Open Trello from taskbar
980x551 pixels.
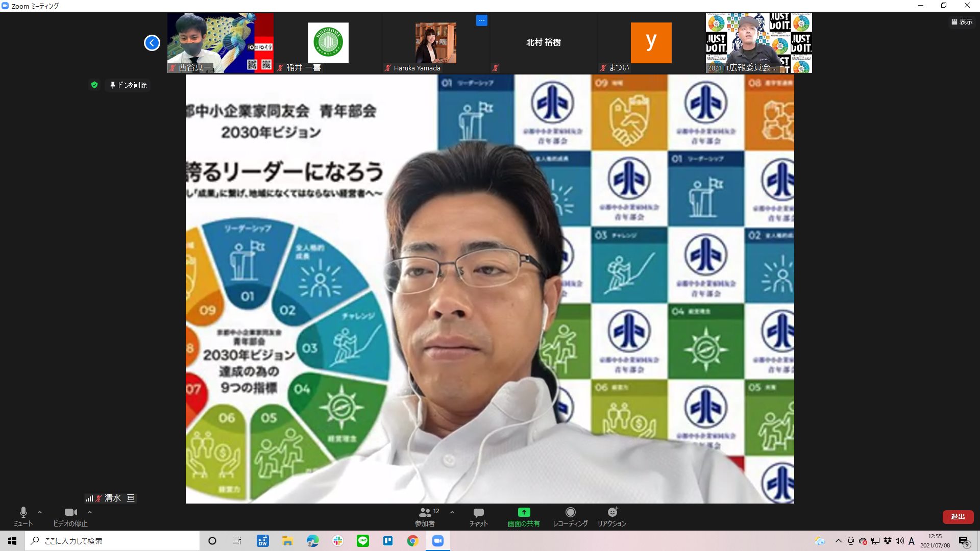point(388,541)
